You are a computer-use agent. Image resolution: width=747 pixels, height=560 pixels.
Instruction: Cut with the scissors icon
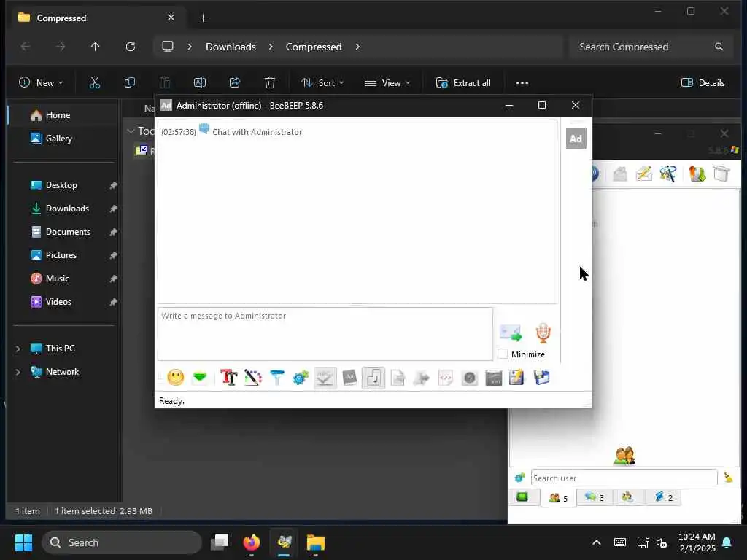95,83
